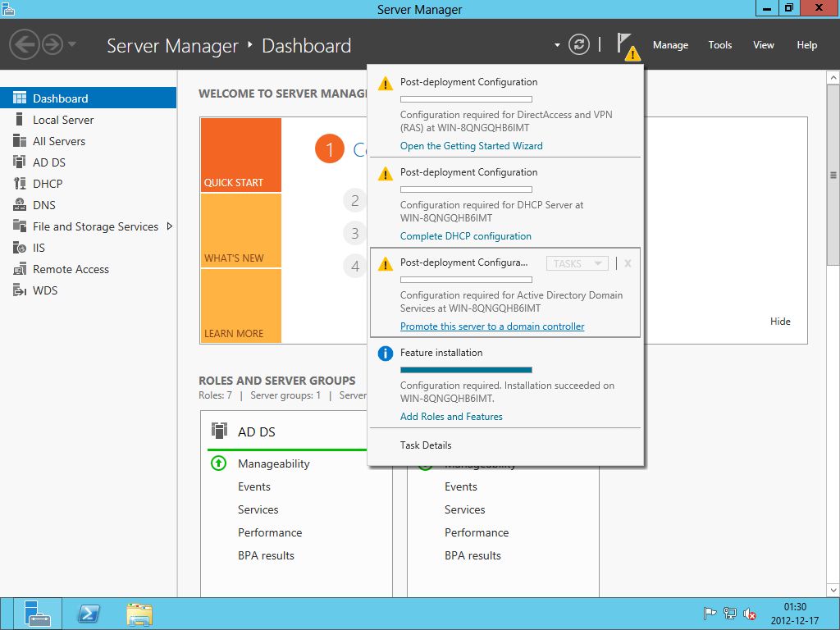This screenshot has width=840, height=630.
Task: Click the step 4 circle
Action: 354,266
